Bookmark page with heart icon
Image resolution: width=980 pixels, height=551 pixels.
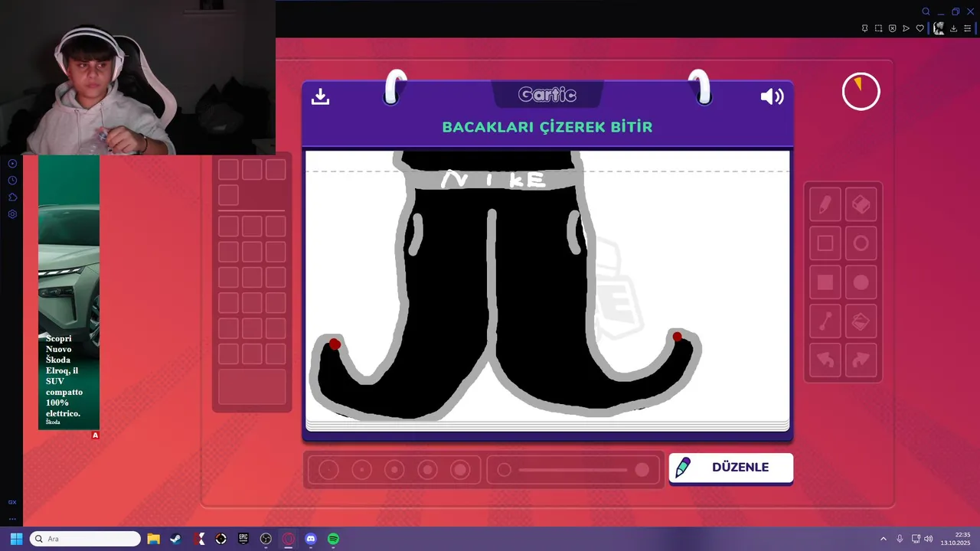coord(920,28)
